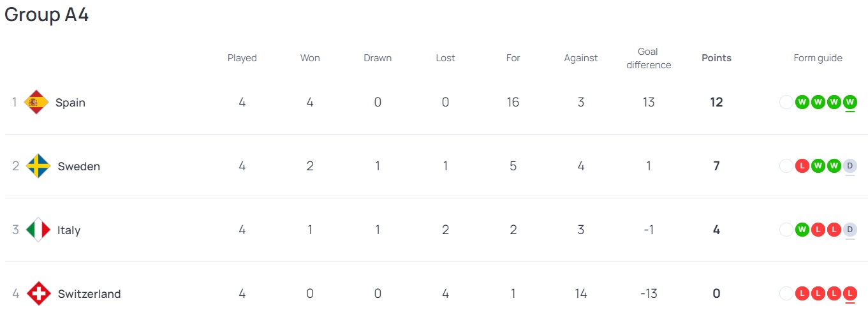Screen dimensions: 868x317
Task: Click Italy's grey draw form badge
Action: 850,230
